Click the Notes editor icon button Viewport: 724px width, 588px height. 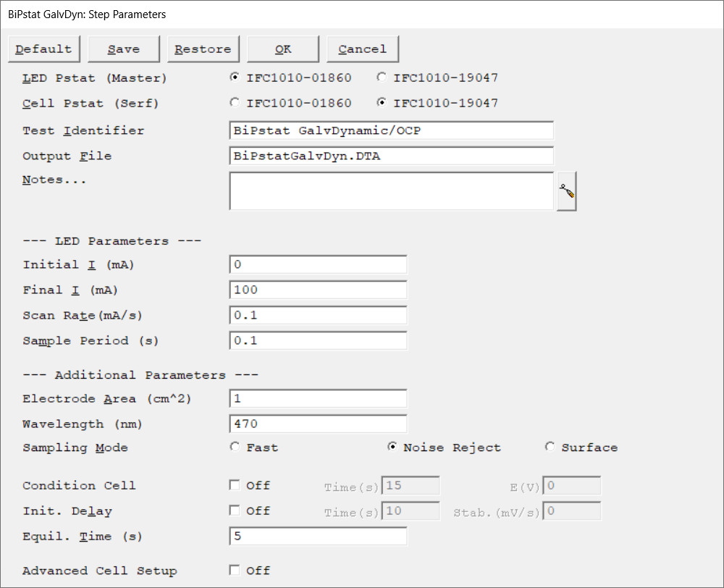(x=566, y=192)
